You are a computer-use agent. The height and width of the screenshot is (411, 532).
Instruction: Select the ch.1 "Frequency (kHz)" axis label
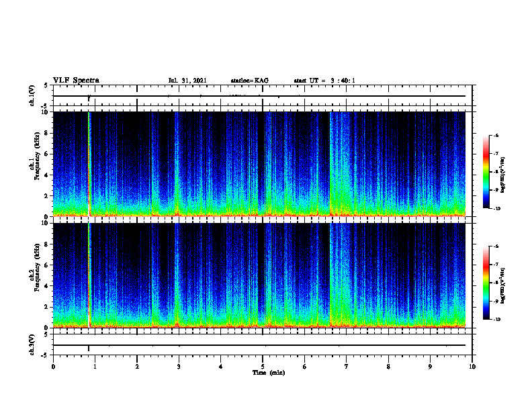click(37, 156)
